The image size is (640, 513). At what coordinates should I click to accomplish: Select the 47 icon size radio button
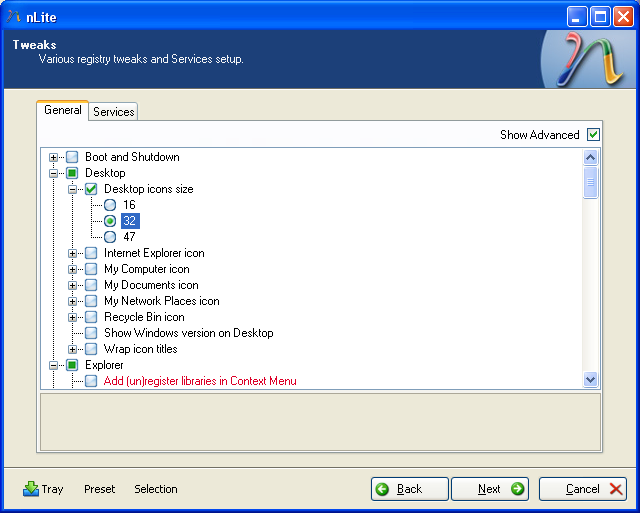click(110, 237)
